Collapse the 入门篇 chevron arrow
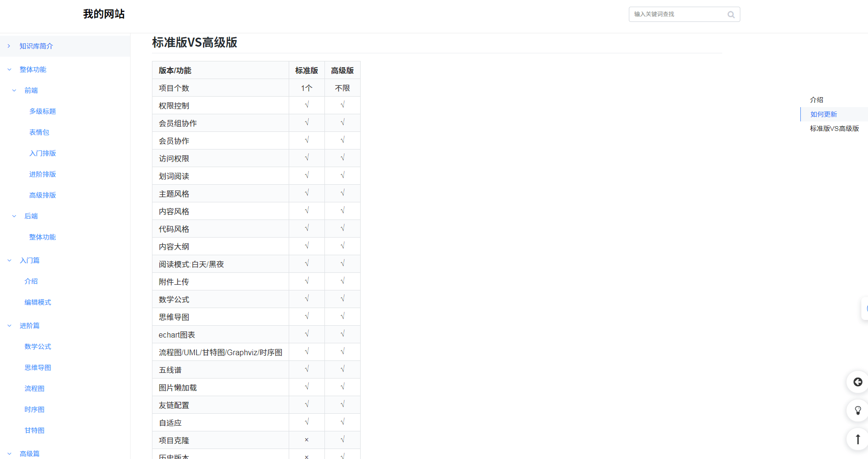The width and height of the screenshot is (868, 459). 9,260
